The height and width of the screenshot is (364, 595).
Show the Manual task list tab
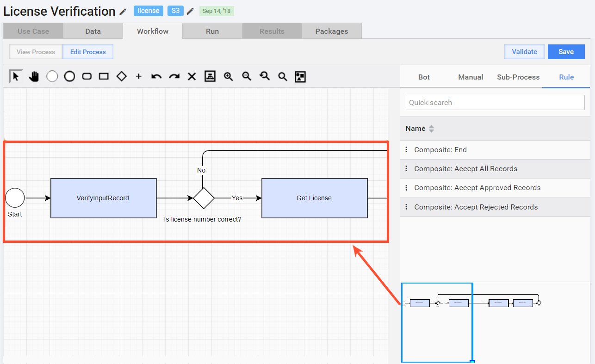click(471, 77)
